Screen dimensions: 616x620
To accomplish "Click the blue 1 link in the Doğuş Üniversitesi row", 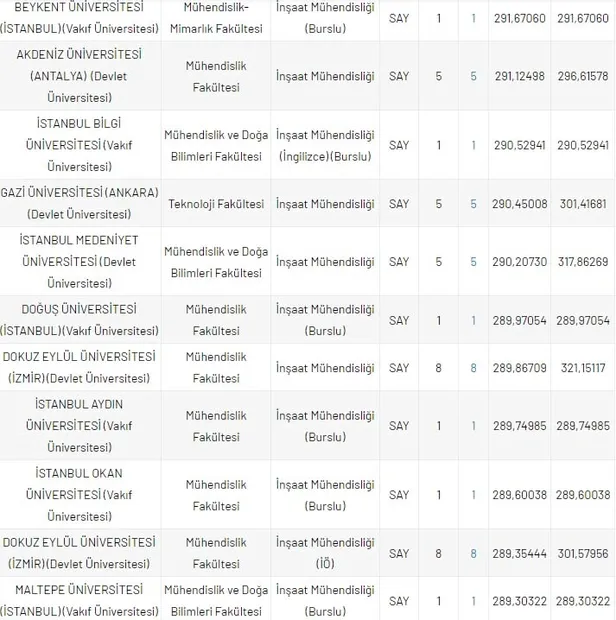I will 474,320.
